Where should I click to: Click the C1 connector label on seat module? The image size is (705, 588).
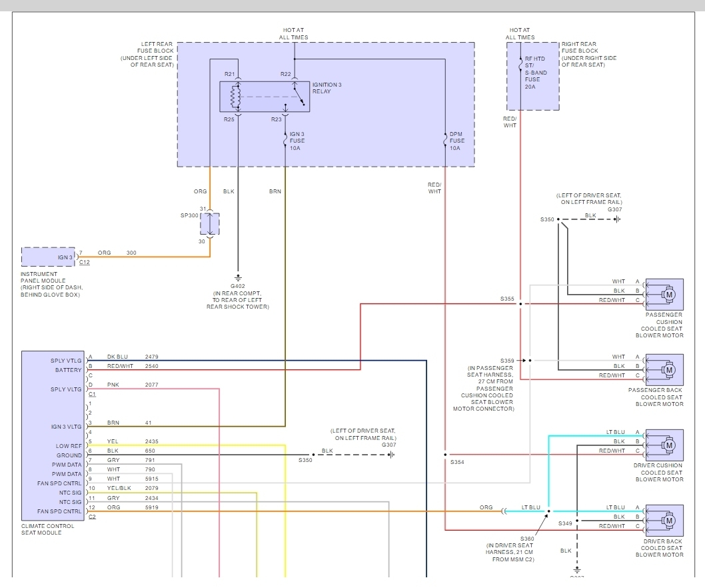point(92,394)
